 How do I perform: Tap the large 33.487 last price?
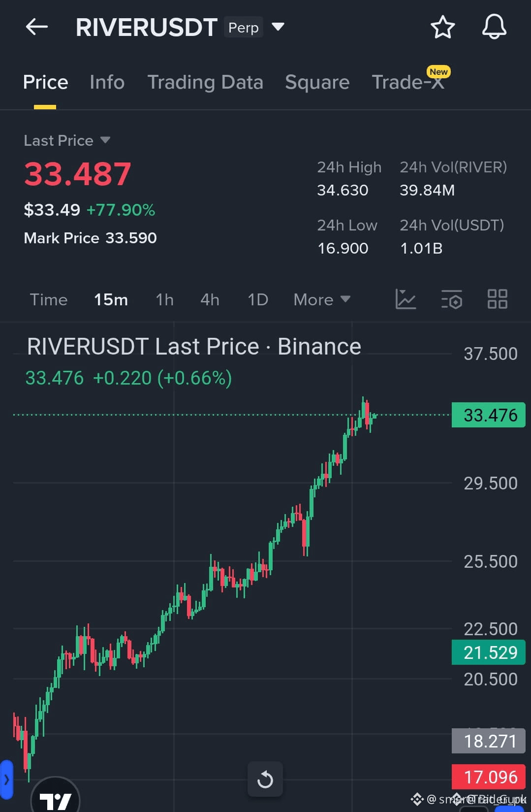pyautogui.click(x=78, y=174)
